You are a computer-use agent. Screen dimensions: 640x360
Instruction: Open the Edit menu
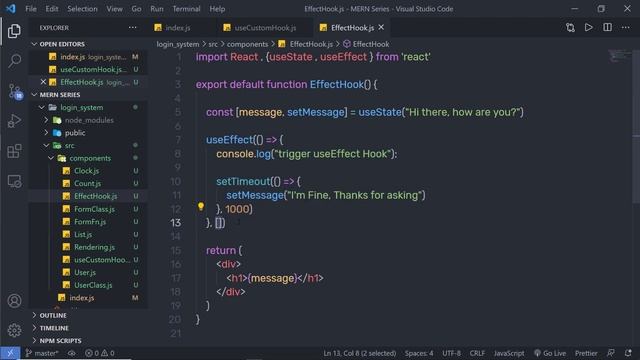pos(52,9)
